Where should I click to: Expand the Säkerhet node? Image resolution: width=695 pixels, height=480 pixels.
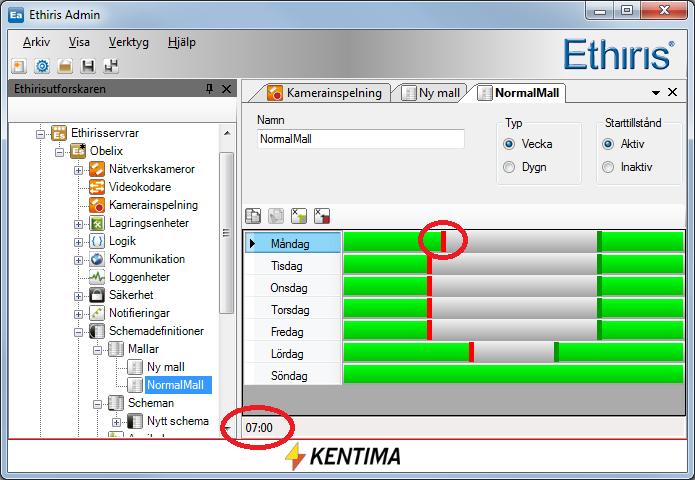point(78,296)
